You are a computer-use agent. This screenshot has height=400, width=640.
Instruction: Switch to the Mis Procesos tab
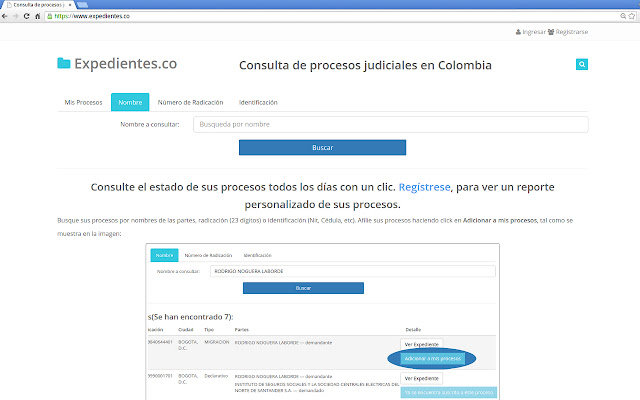pyautogui.click(x=83, y=102)
